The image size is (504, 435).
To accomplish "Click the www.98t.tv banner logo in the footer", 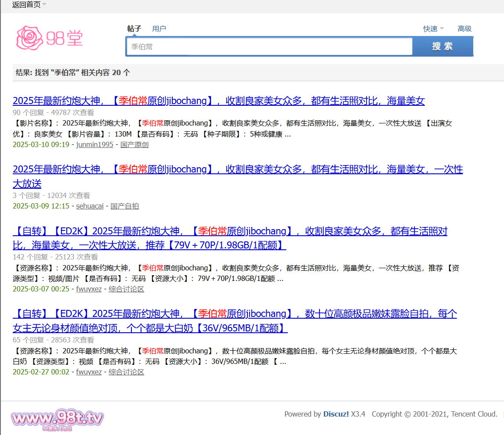I will point(58,419).
